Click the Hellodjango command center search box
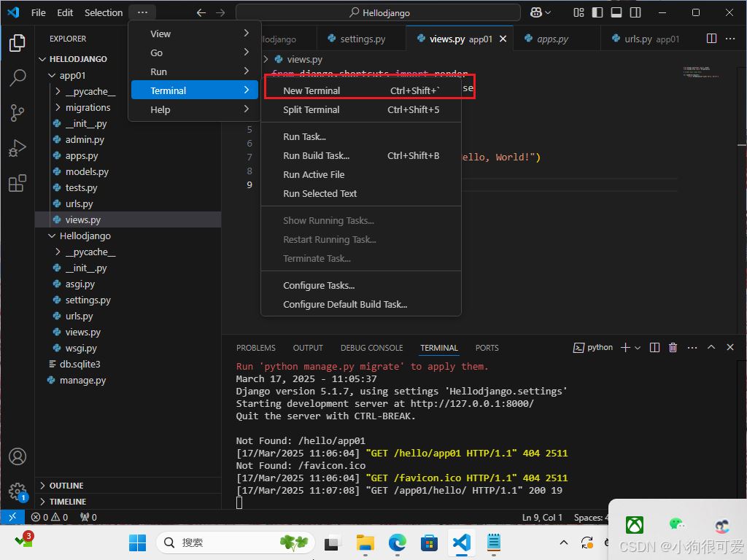 [379, 13]
